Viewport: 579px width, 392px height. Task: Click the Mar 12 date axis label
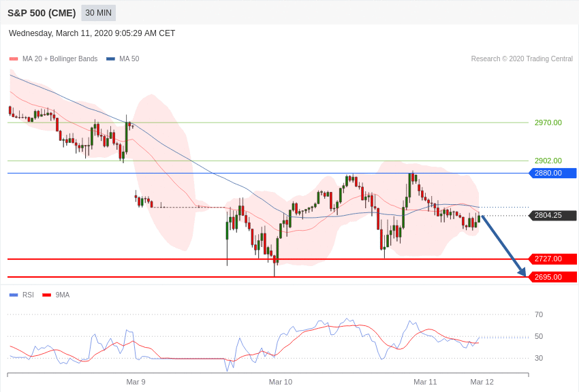click(x=482, y=382)
